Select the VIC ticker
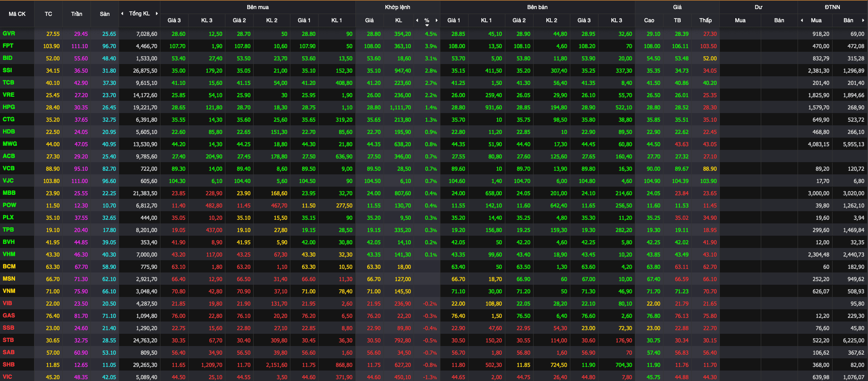Viewport: 868px width, 381px height. click(x=7, y=377)
